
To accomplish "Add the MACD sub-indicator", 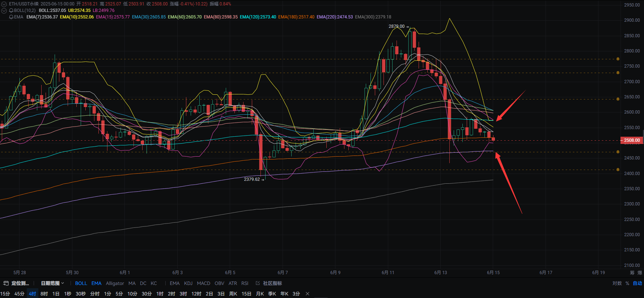I will point(203,283).
